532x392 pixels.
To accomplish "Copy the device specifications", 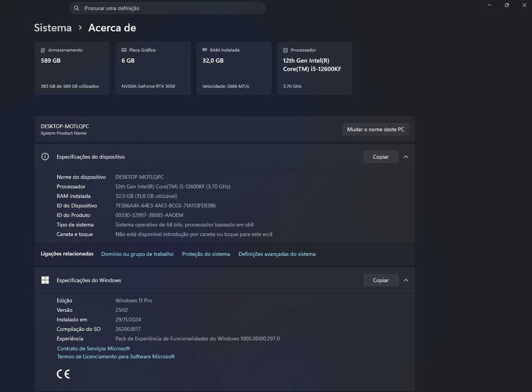I will coord(381,157).
